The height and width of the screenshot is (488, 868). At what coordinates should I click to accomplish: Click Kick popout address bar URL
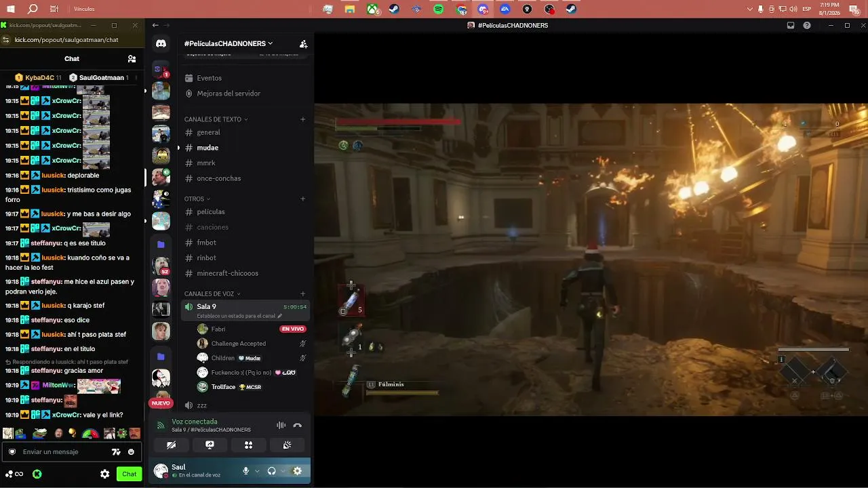pyautogui.click(x=66, y=40)
